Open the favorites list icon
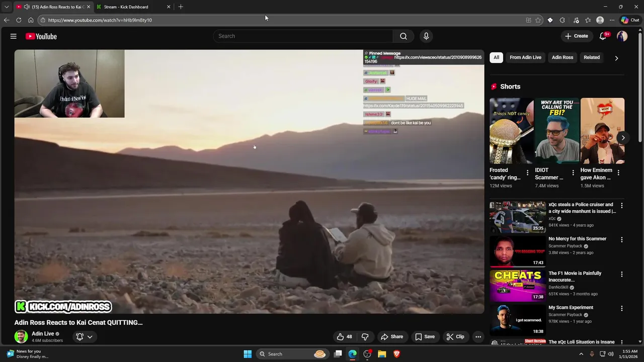The image size is (644, 362). pyautogui.click(x=588, y=20)
